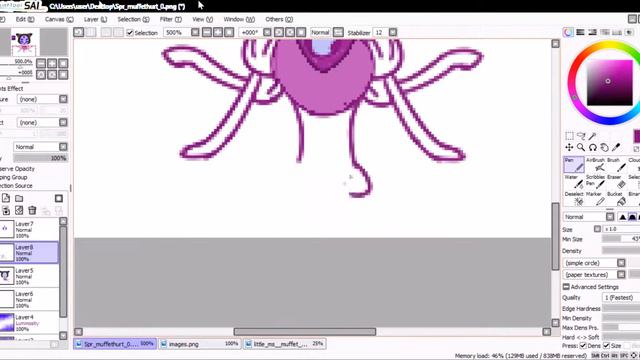Click the canvas horizontal scrollbar
This screenshot has width=640, height=360.
pos(304,331)
